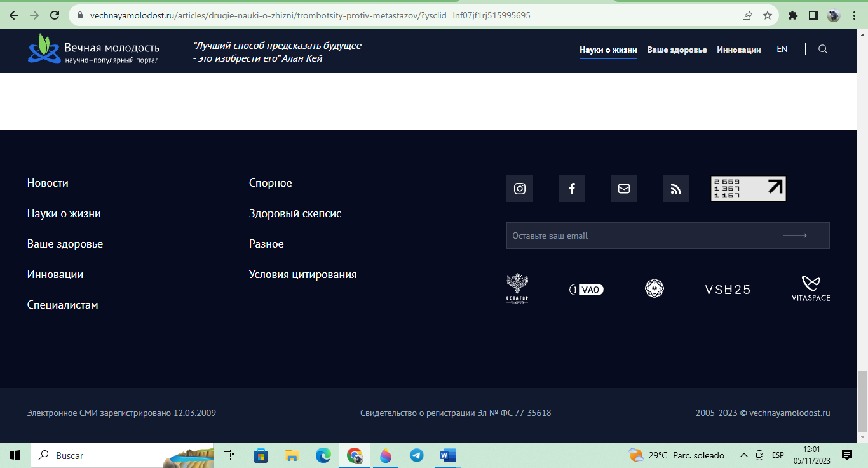Go to 'Здоровый скепсис' section

(295, 213)
